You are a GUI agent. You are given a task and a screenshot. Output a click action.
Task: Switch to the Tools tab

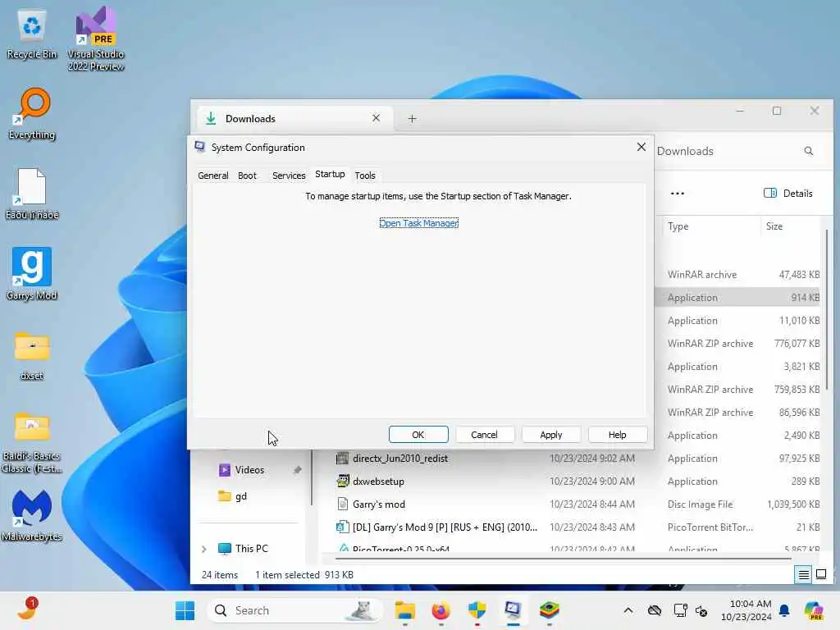pos(365,176)
